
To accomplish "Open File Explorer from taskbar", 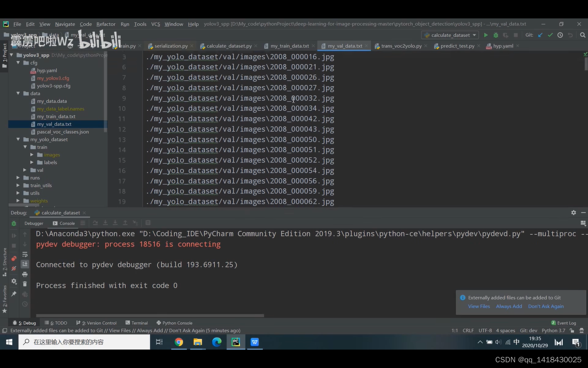I will pyautogui.click(x=198, y=342).
